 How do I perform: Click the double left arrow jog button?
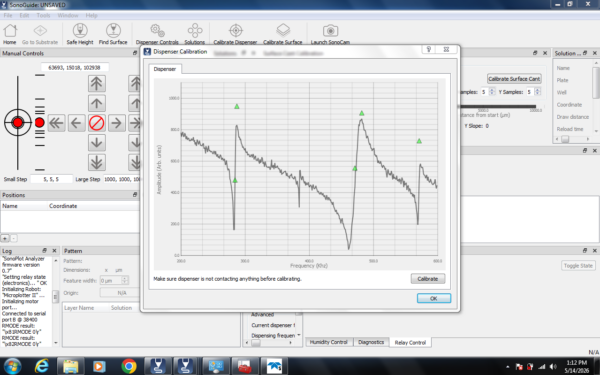point(57,123)
